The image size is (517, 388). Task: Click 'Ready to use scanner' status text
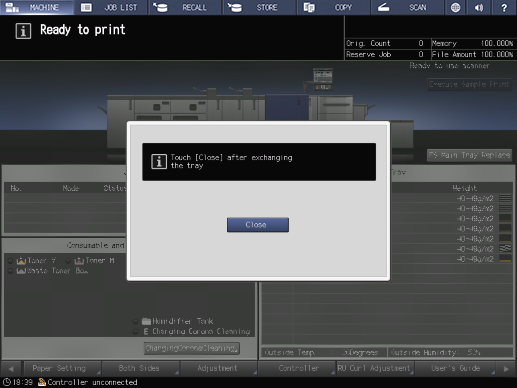pos(449,66)
